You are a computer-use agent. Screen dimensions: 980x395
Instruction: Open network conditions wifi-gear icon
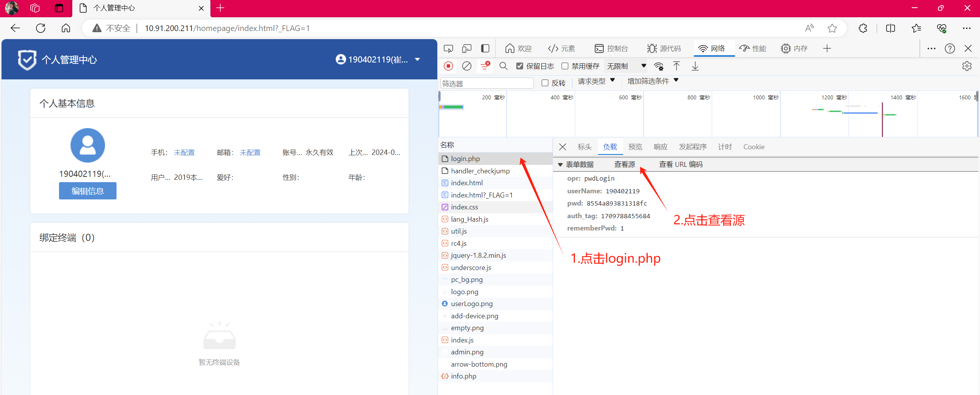point(658,66)
